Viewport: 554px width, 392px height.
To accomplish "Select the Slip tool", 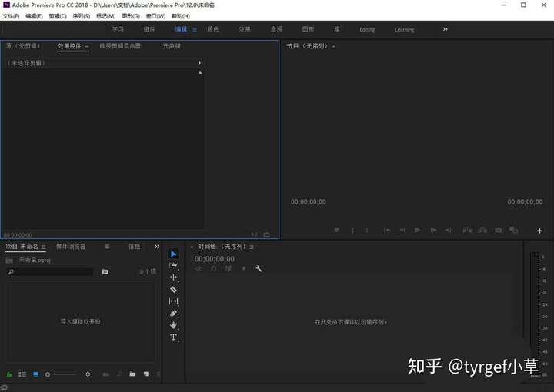I will pyautogui.click(x=173, y=301).
